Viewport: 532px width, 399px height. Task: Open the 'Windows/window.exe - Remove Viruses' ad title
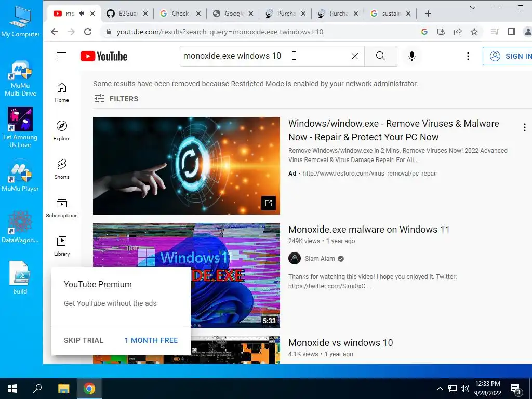pos(394,130)
